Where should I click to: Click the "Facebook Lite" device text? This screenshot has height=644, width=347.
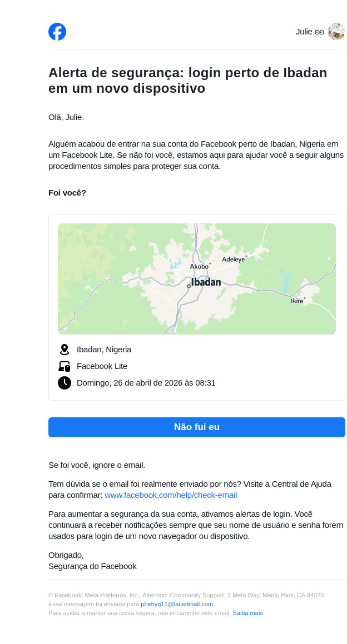[x=102, y=366]
